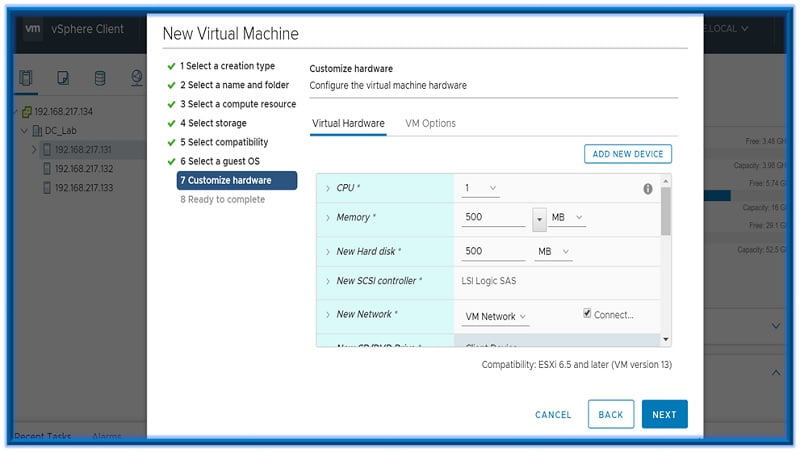Click the Memory size input field
800x452 pixels.
tap(494, 217)
